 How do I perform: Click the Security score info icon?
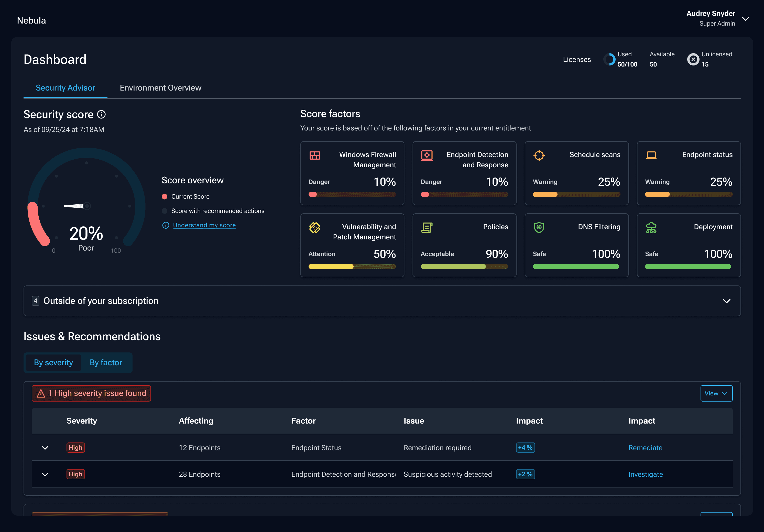pyautogui.click(x=101, y=114)
